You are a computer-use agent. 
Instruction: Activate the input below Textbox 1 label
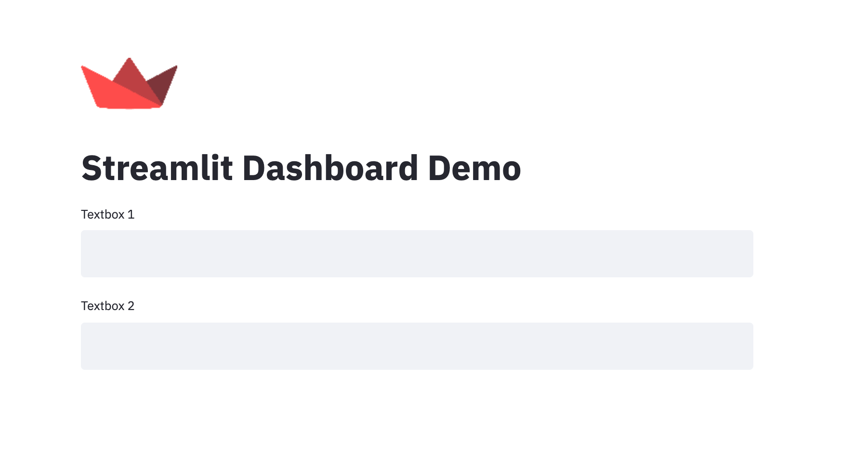[417, 254]
